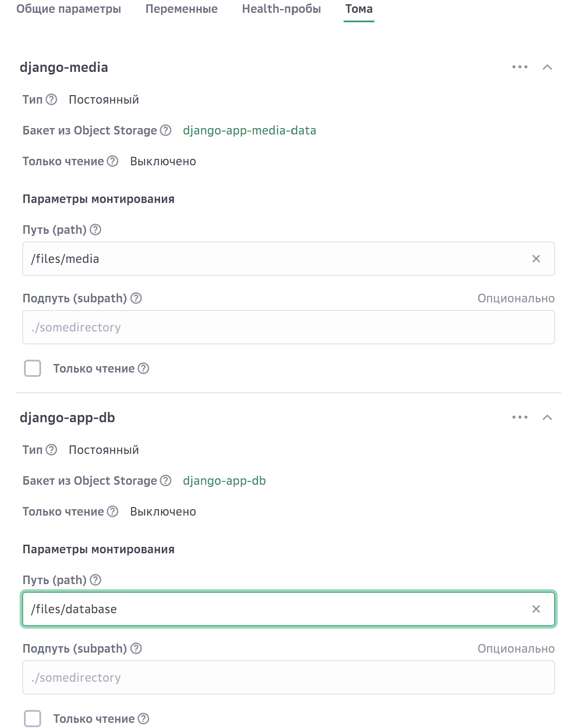
Task: Clear the /files/media path field
Action: pos(536,259)
